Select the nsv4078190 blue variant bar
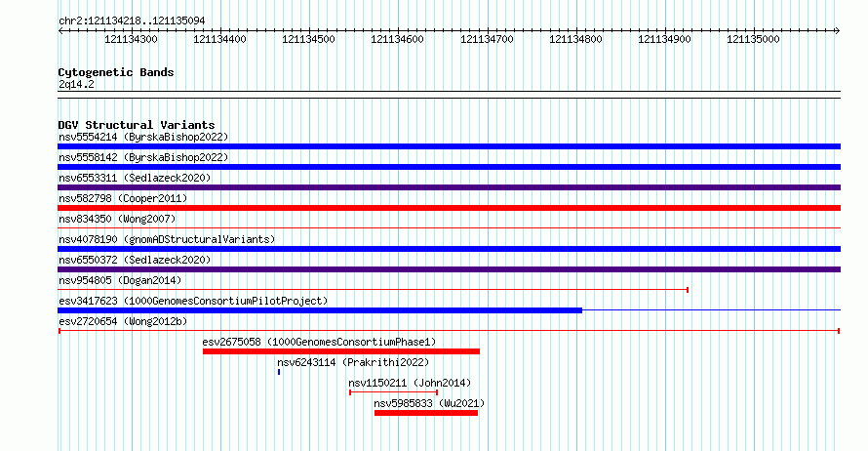The image size is (868, 451). pyautogui.click(x=449, y=249)
